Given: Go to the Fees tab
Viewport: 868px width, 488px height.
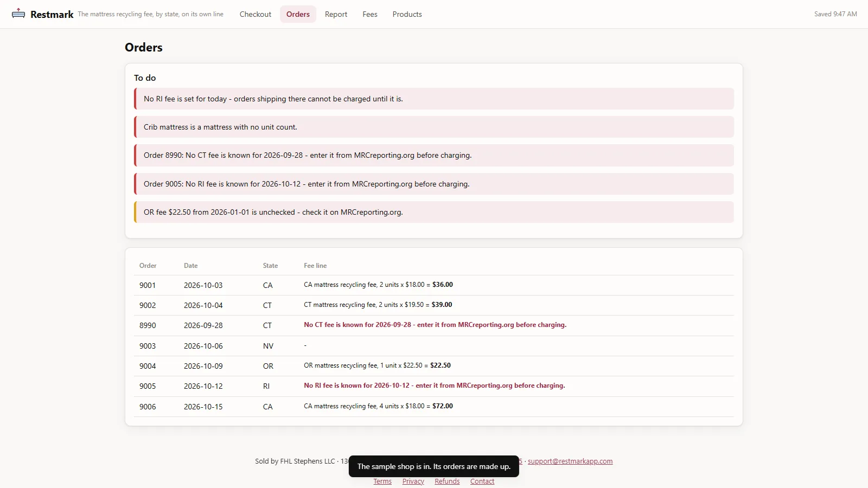Looking at the screenshot, I should point(370,14).
